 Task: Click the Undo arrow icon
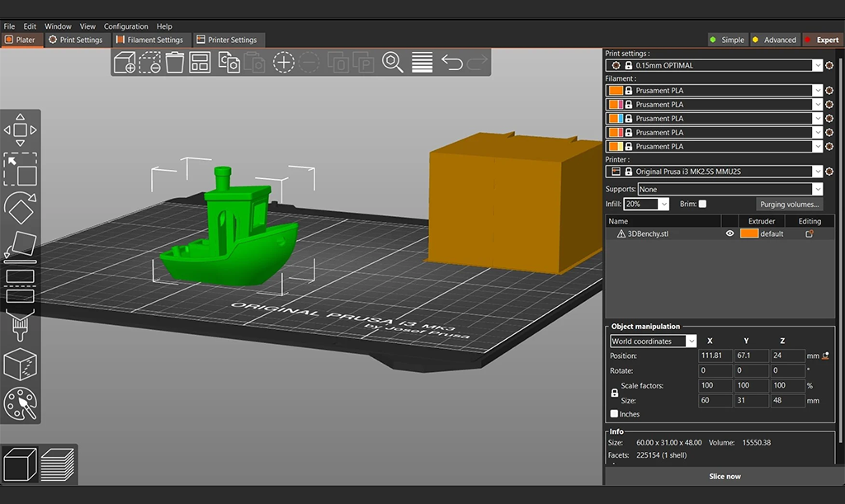click(x=451, y=63)
